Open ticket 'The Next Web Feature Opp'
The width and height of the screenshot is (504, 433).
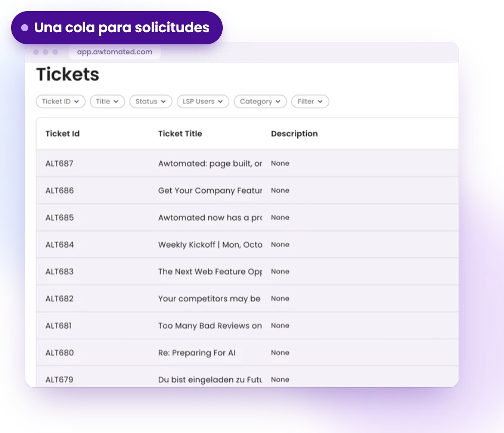pyautogui.click(x=210, y=271)
